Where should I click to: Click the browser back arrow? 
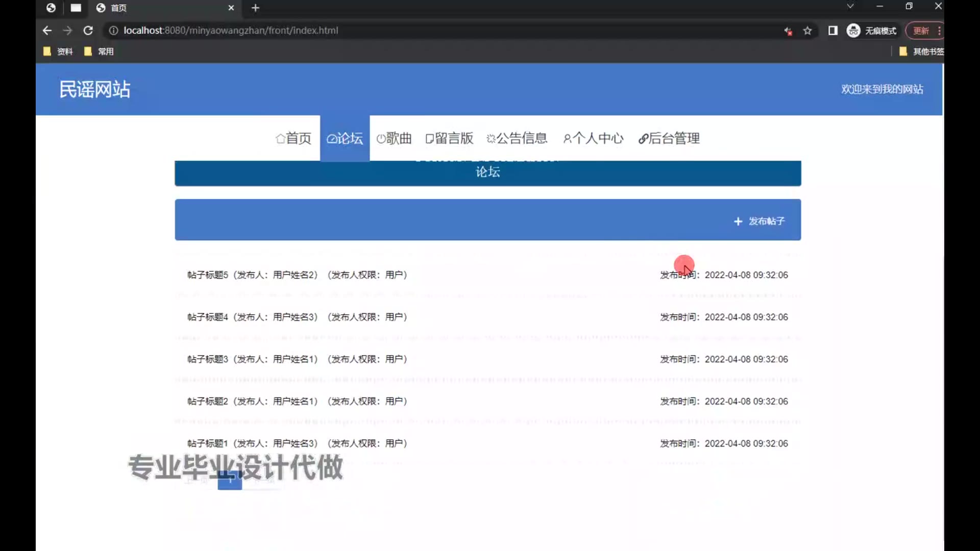point(47,31)
